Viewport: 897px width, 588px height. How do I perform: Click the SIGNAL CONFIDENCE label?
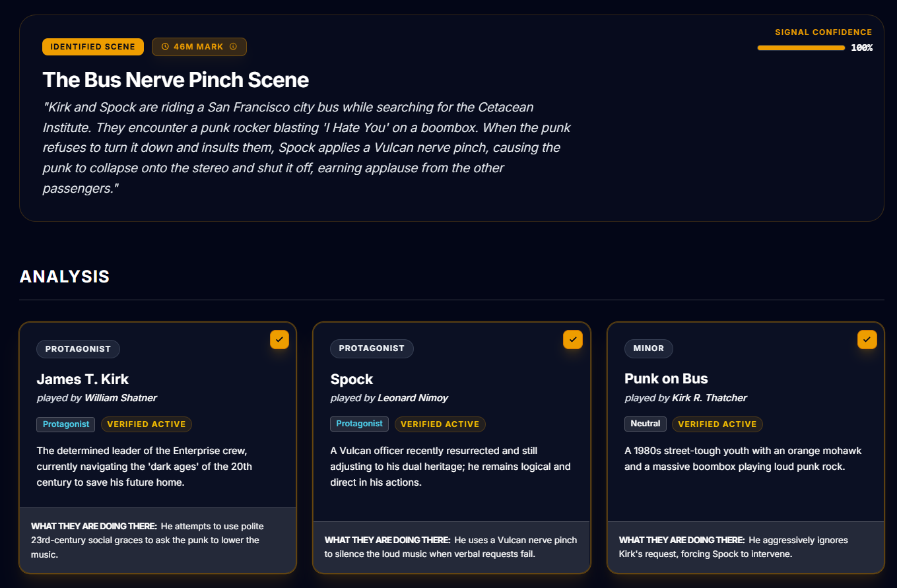tap(823, 32)
